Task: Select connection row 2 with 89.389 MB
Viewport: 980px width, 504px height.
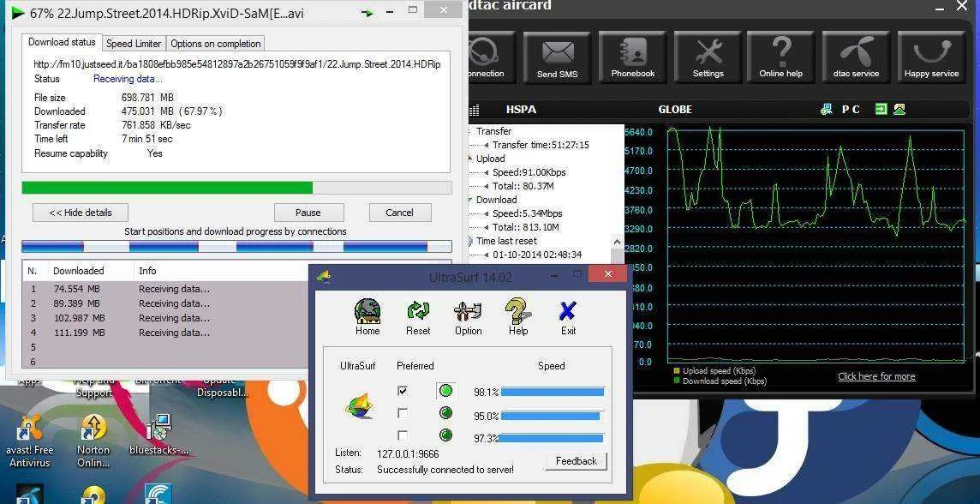Action: 166,303
